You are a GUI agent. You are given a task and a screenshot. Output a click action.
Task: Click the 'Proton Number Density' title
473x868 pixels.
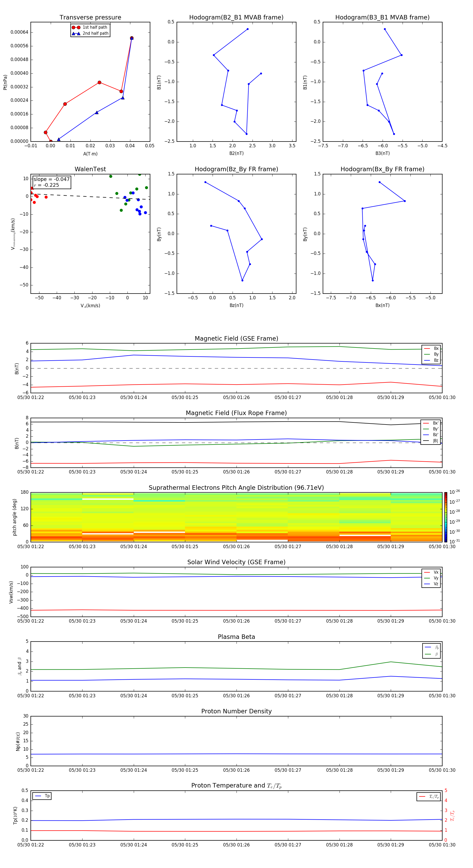pos(236,711)
